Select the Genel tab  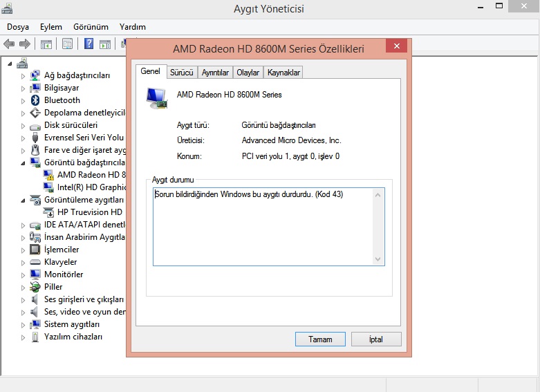click(x=151, y=71)
